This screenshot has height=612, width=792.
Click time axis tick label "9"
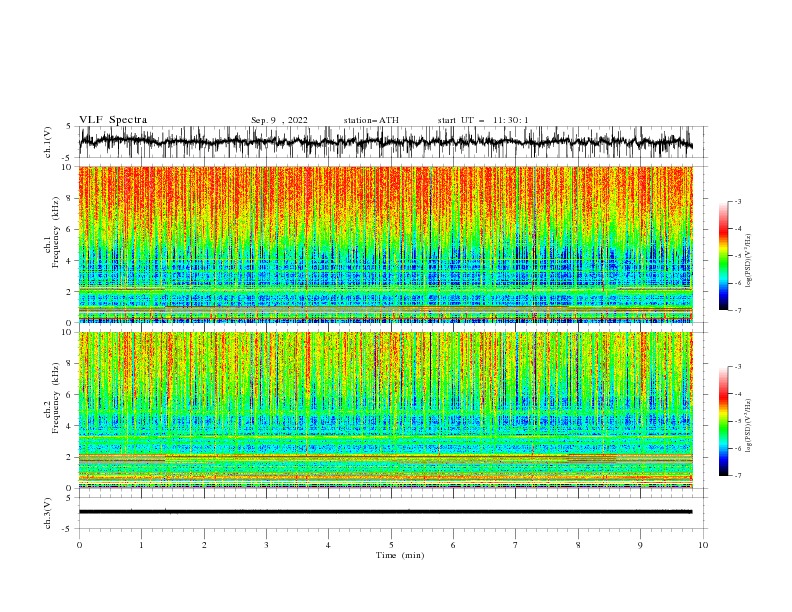641,545
